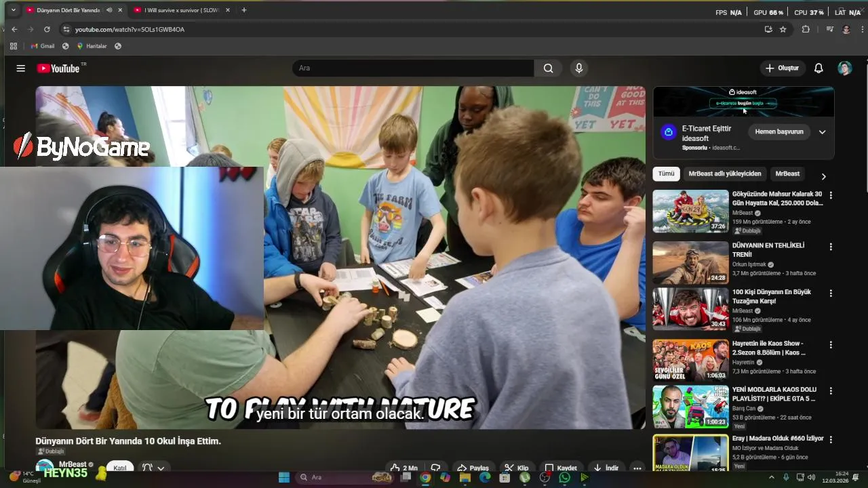Dislike the video
Screen dimensions: 868x488
436,468
